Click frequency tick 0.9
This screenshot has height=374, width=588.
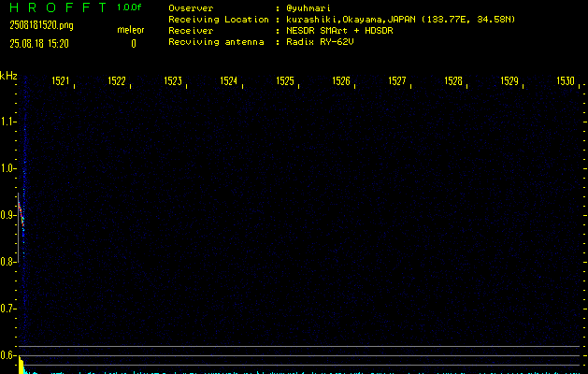[x=7, y=215]
